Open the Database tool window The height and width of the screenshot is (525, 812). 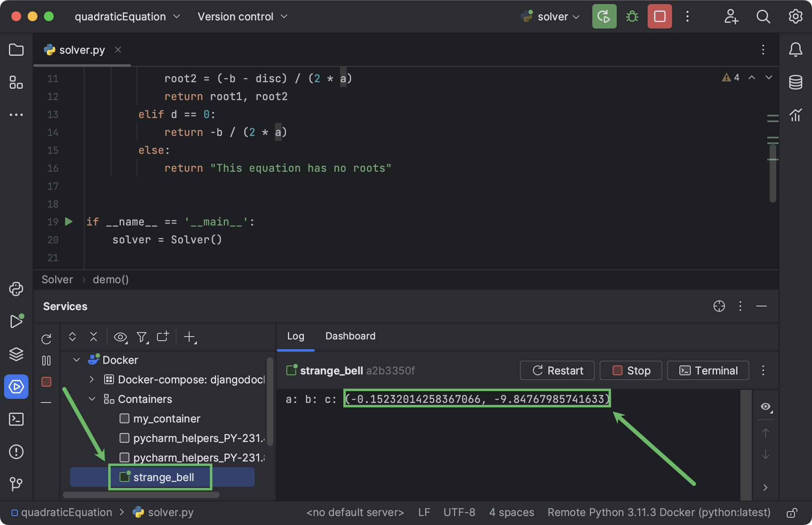coord(796,82)
